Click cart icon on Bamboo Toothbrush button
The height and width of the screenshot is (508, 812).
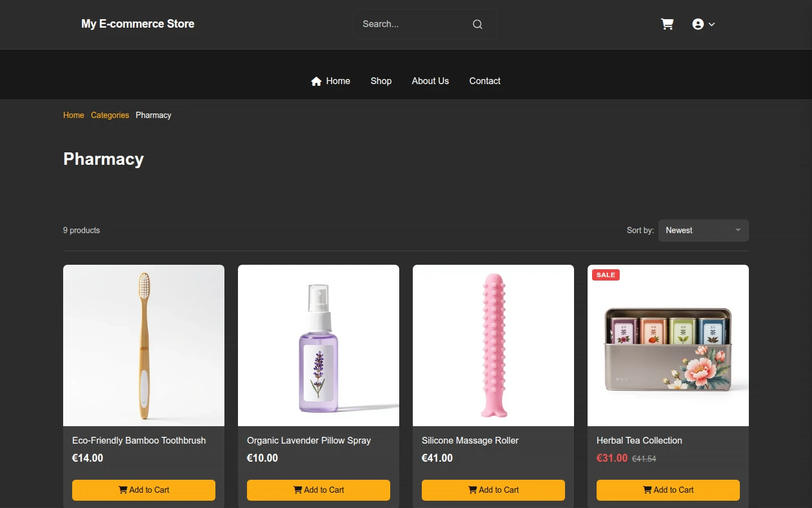[x=123, y=490]
